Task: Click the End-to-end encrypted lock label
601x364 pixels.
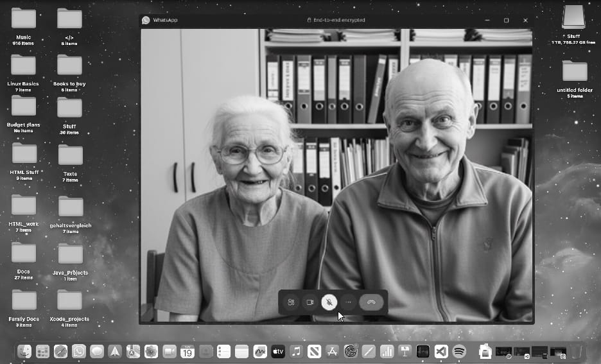Action: (x=336, y=20)
